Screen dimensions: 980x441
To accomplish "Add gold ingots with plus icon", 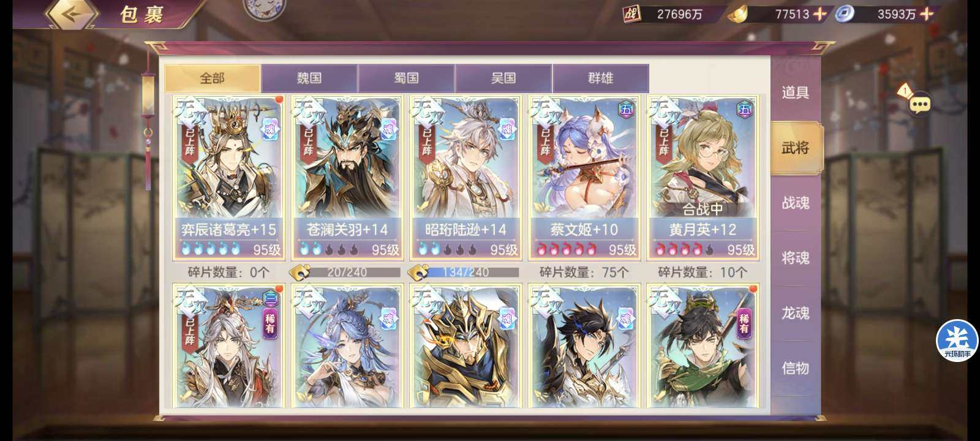I will coord(820,13).
